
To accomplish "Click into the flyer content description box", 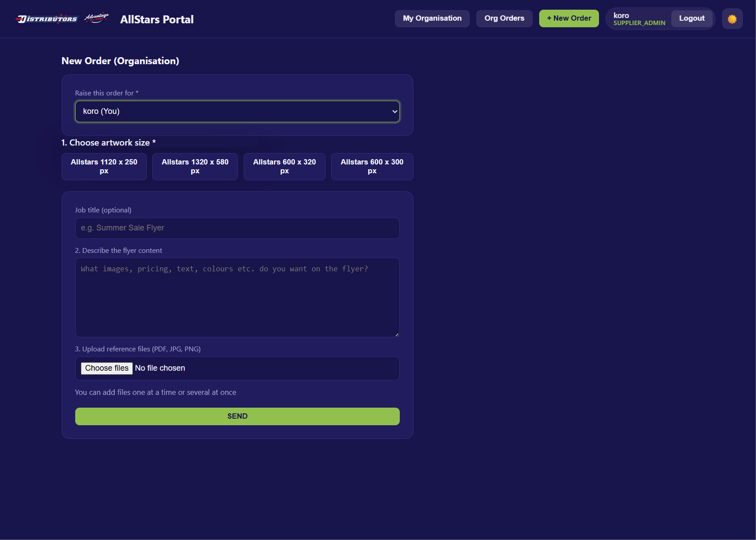I will click(x=237, y=298).
